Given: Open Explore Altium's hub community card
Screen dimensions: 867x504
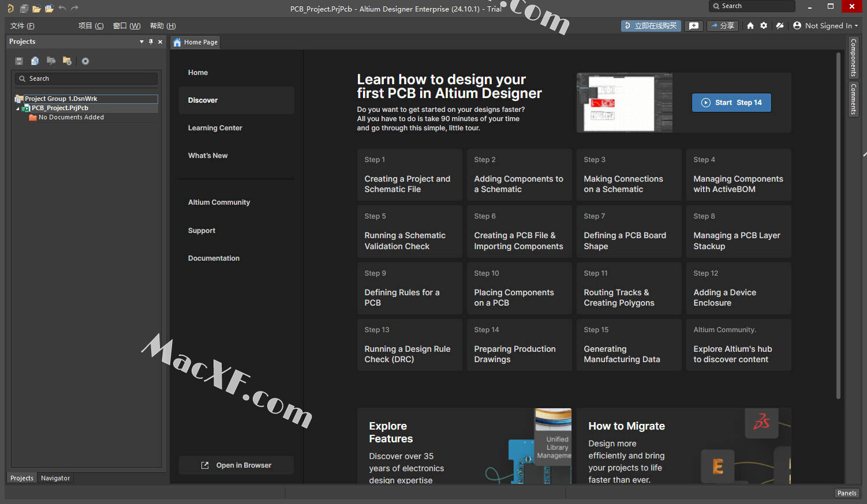Looking at the screenshot, I should click(x=739, y=345).
